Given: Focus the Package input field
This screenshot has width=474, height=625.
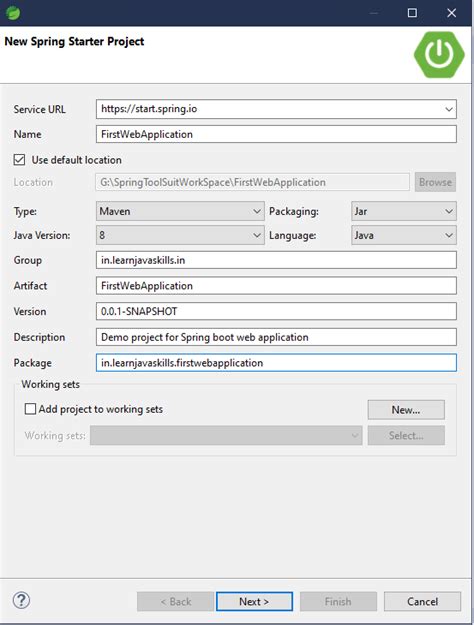Looking at the screenshot, I should pos(276,363).
